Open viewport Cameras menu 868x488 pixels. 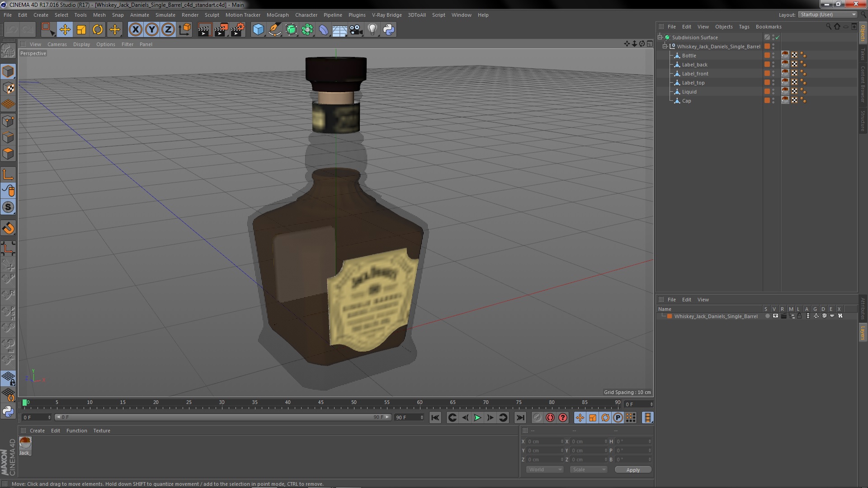57,44
